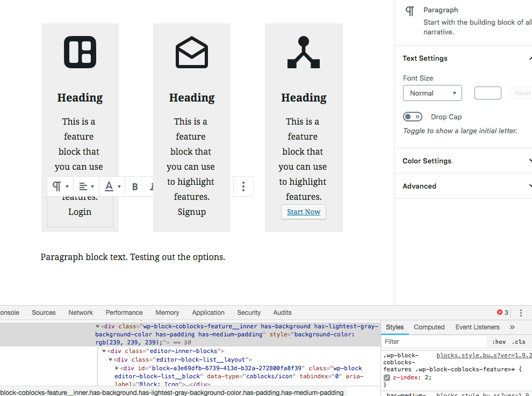
Task: Collapse the editor-block-list__layout div node
Action: (x=110, y=359)
